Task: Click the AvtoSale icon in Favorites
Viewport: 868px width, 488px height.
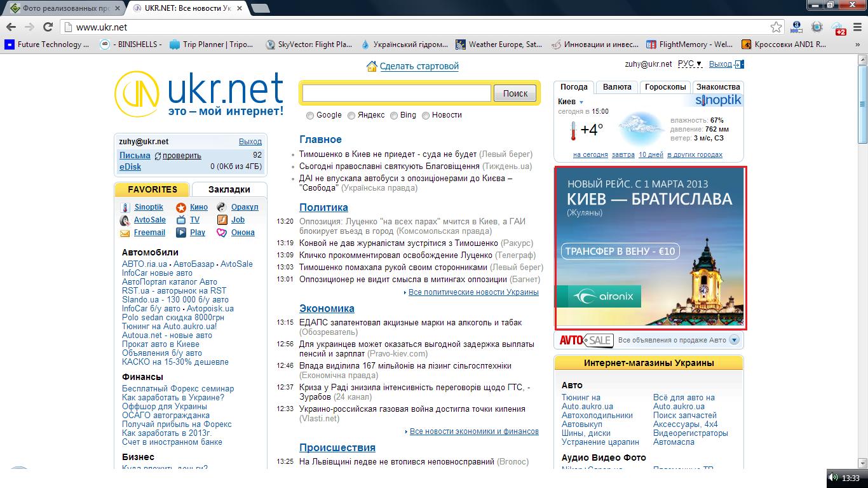Action: tap(125, 220)
